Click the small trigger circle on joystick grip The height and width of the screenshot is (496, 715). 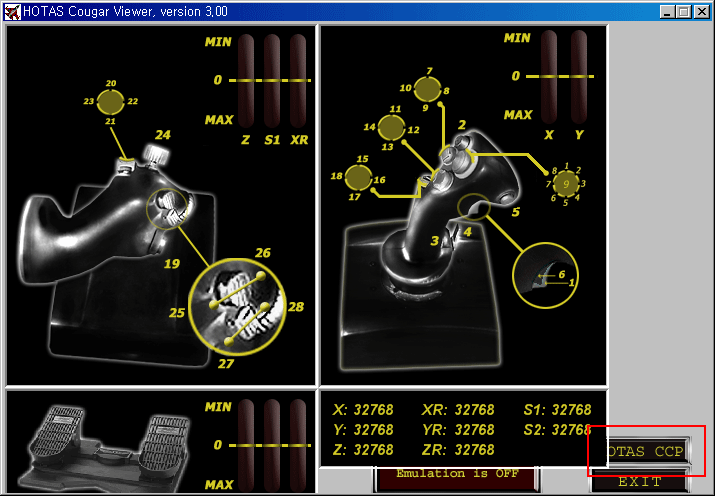(474, 207)
